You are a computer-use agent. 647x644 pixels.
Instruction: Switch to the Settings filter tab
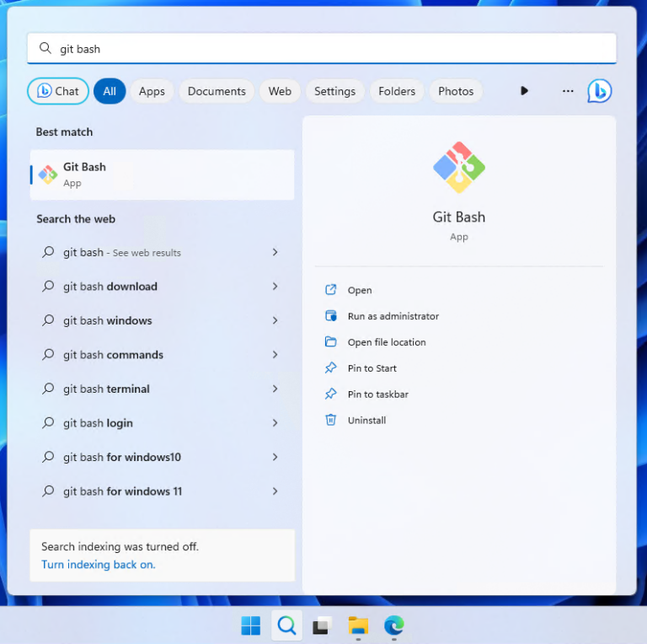334,91
